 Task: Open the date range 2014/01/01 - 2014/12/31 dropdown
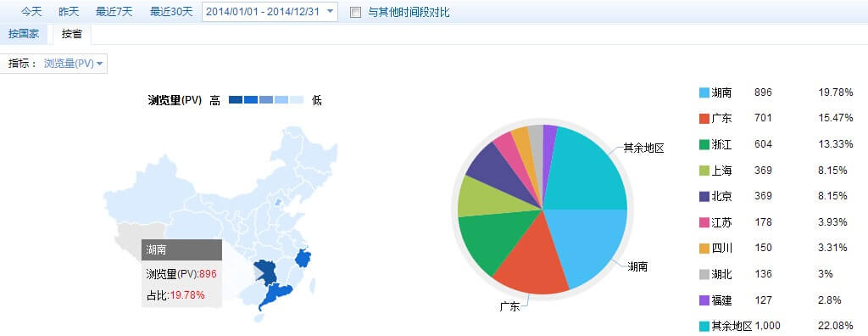[270, 12]
